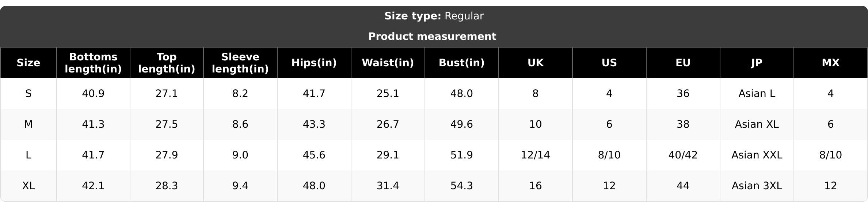Select the 12/14 UK size cell
868x202 pixels.
(536, 155)
